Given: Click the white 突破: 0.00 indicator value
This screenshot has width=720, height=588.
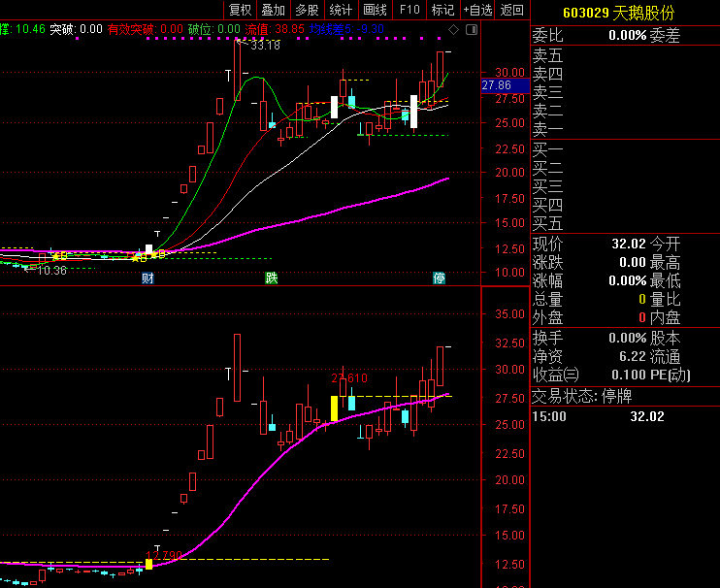Looking at the screenshot, I should point(76,29).
